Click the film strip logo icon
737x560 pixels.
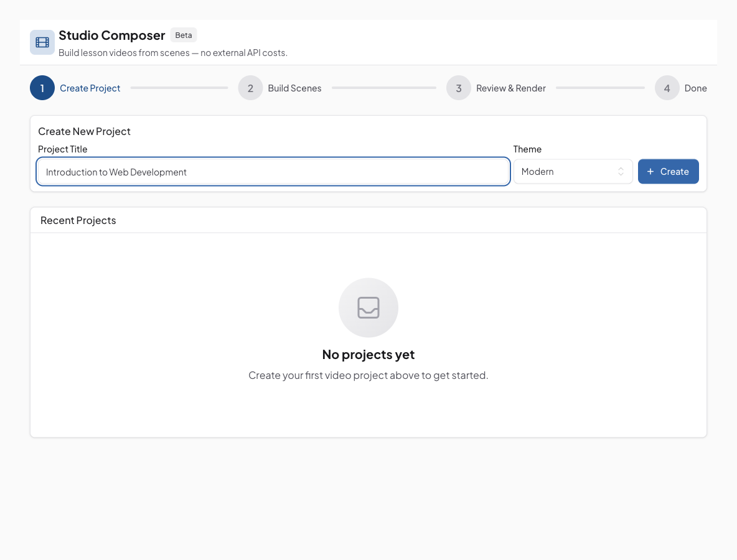42,42
